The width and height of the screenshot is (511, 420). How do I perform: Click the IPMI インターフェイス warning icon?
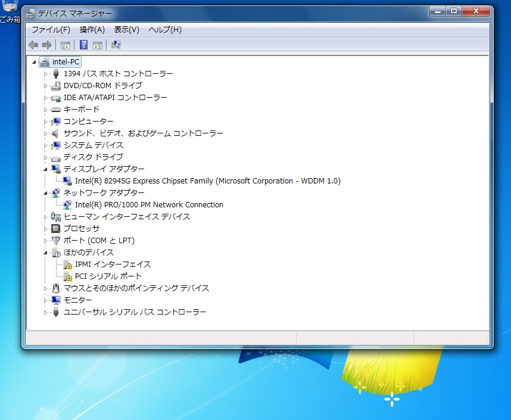coord(67,265)
